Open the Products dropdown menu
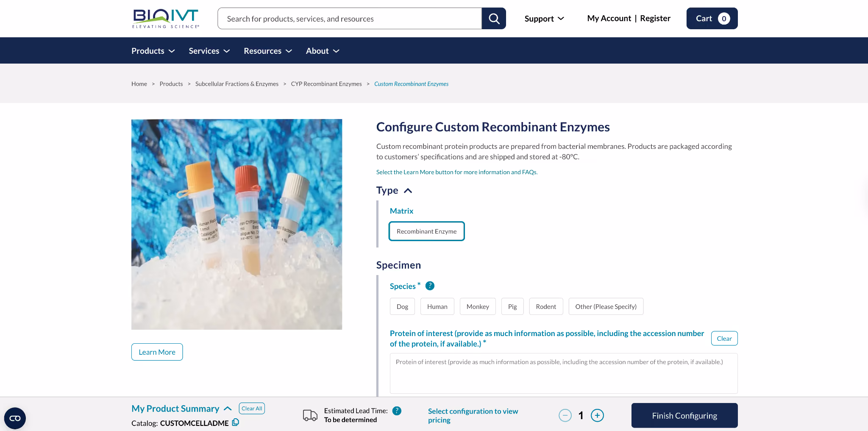This screenshot has height=431, width=868. pos(153,51)
